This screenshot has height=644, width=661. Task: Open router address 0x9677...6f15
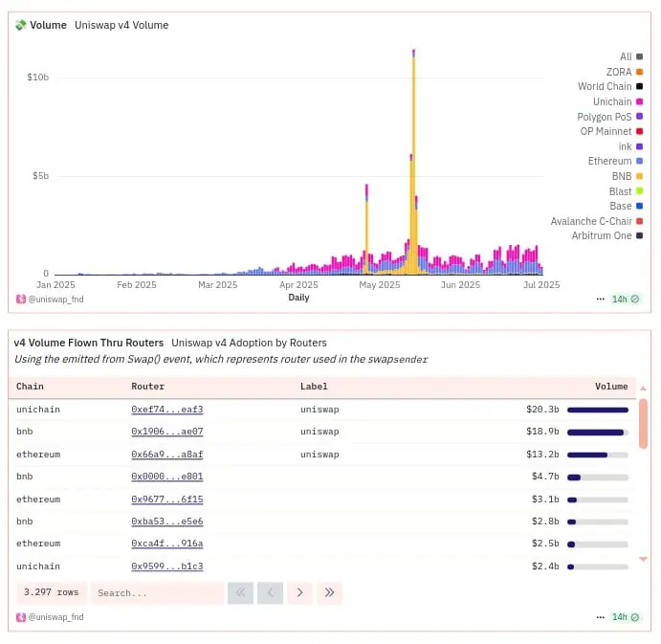167,500
